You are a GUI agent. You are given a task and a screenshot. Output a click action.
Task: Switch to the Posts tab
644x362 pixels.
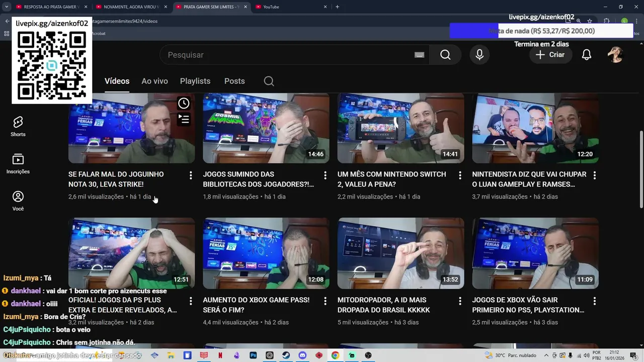click(234, 81)
